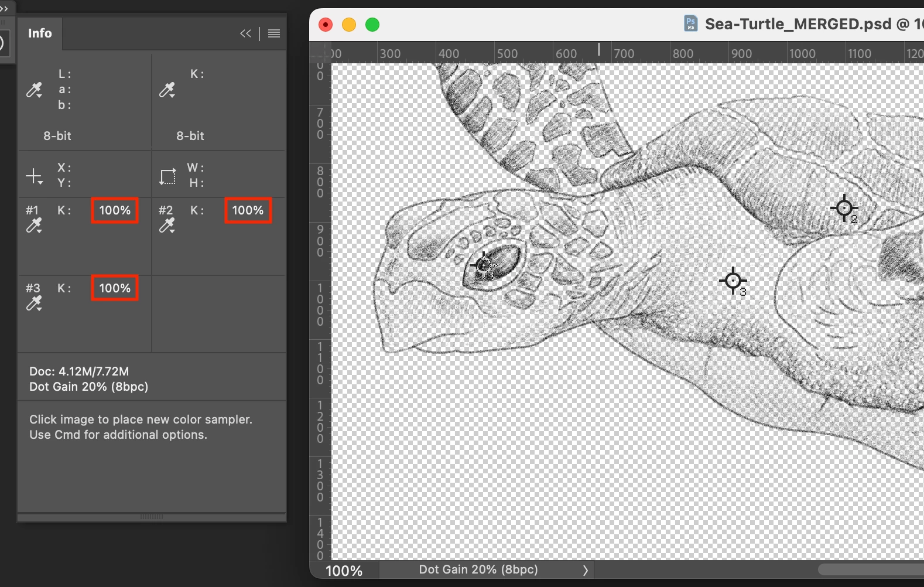Open the X/Y cursor coordinates units dropdown
This screenshot has height=587, width=924.
click(34, 176)
